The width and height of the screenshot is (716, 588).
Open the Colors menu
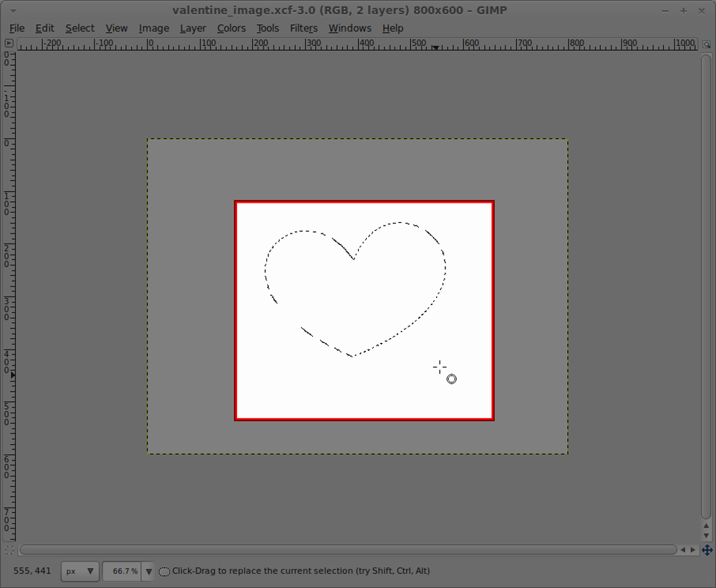click(231, 28)
